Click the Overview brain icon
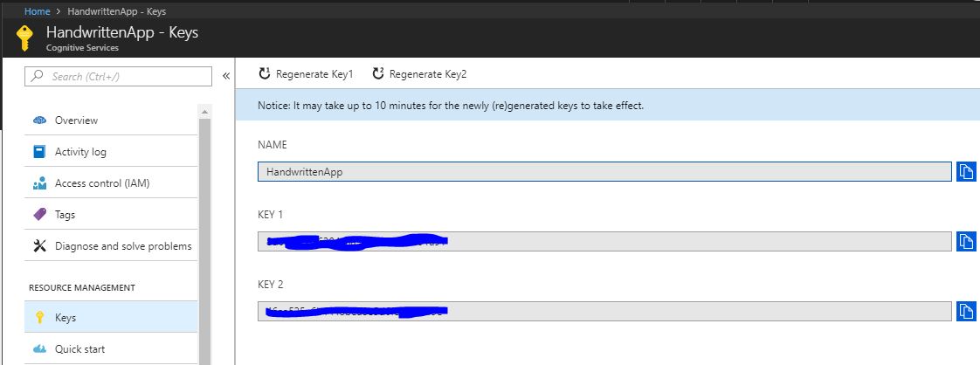 click(39, 120)
